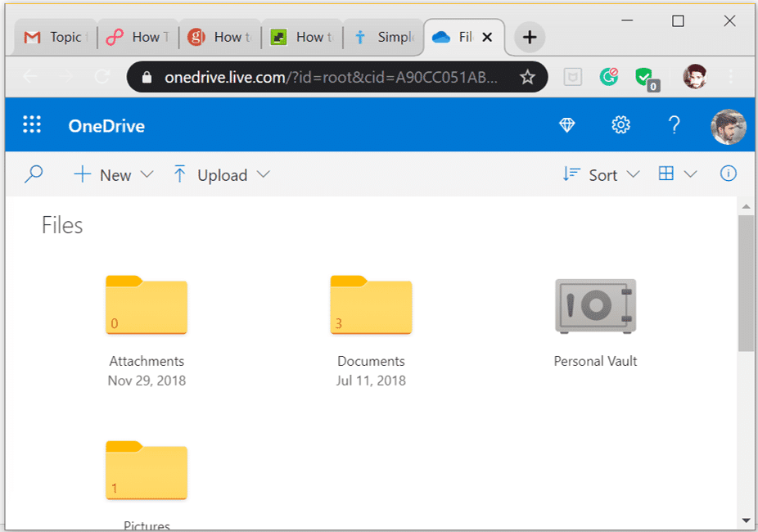Screen dimensions: 758x532
Task: Click the tiles view grid icon
Action: (x=666, y=174)
